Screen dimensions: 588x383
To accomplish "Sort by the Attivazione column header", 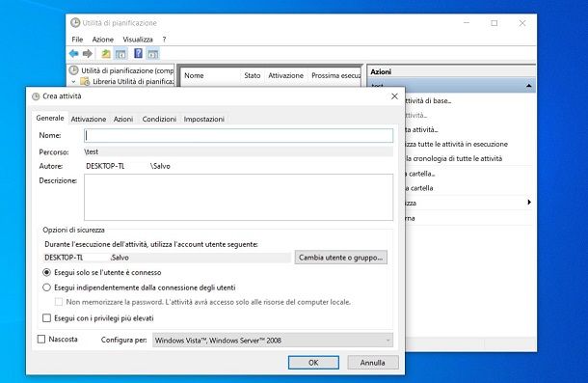I will (x=285, y=75).
